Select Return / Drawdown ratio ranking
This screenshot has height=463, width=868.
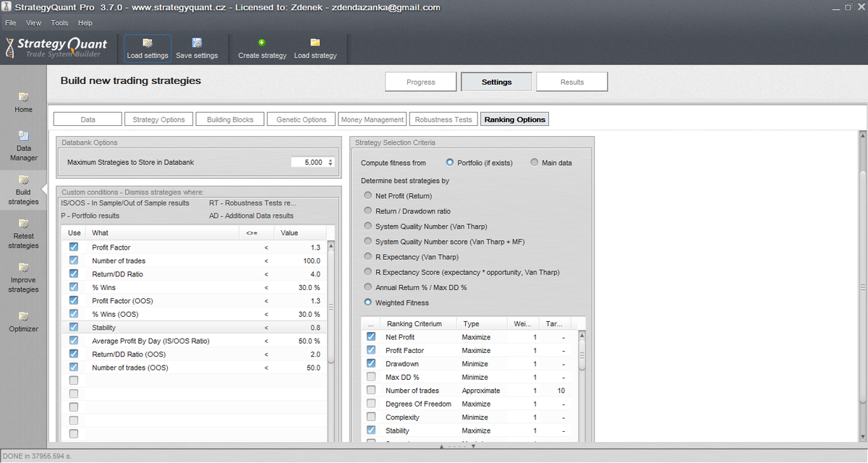[x=368, y=211]
